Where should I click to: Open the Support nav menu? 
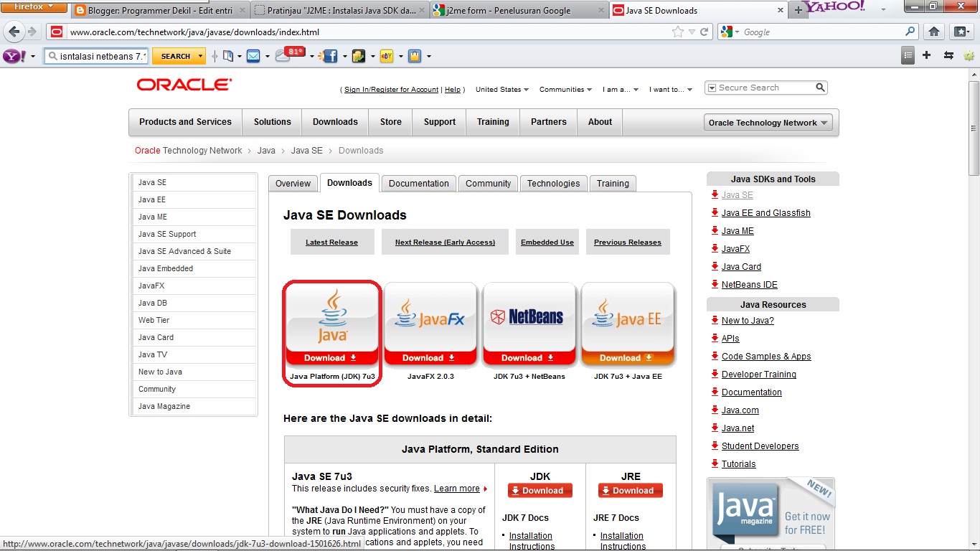(439, 122)
